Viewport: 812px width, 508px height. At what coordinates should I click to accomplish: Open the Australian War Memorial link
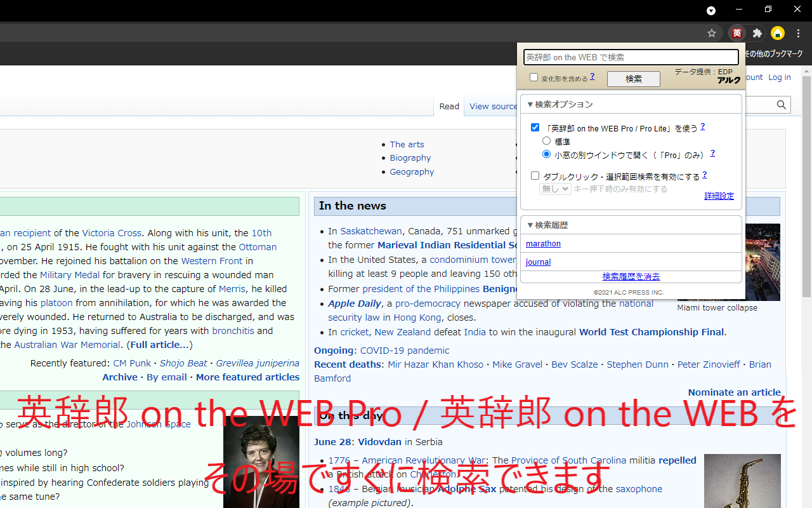(x=67, y=345)
